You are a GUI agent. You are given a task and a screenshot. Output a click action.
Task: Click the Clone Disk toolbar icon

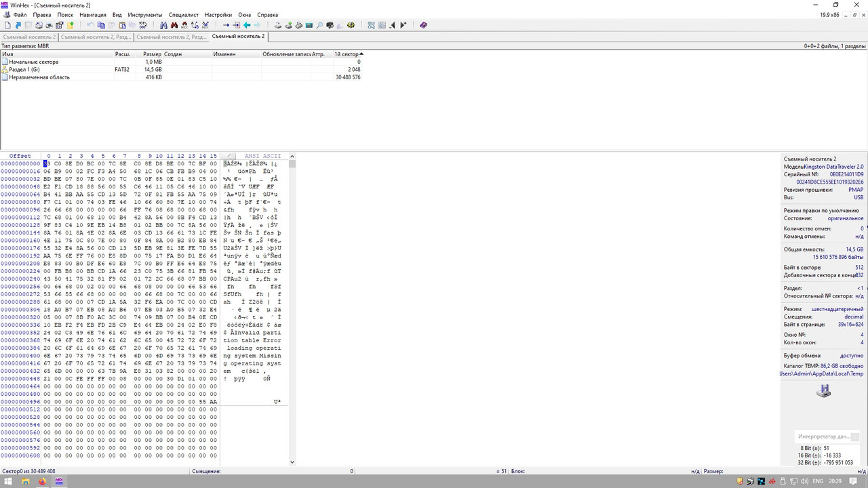(x=288, y=25)
